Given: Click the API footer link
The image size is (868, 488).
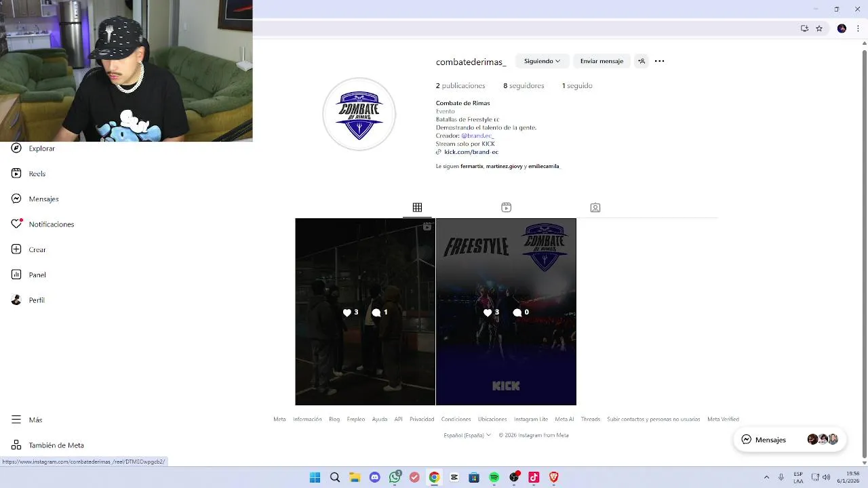Looking at the screenshot, I should click(399, 420).
